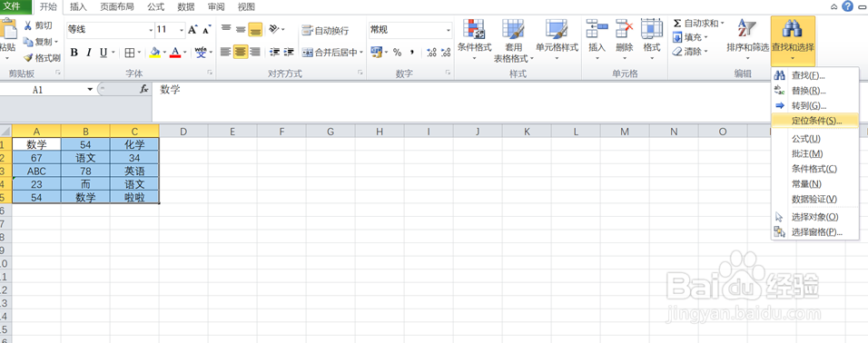Open Alignment (对齐方式) dialog launcher
The image size is (868, 343).
(x=360, y=73)
